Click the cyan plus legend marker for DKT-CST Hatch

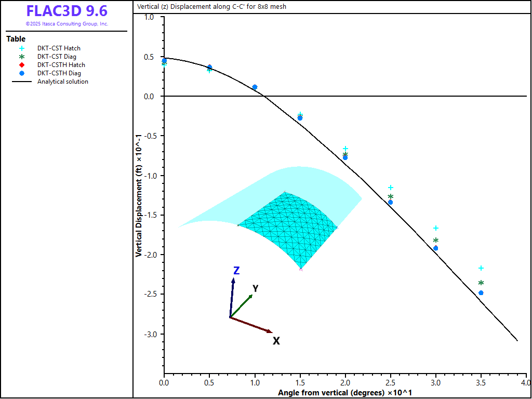pos(22,48)
